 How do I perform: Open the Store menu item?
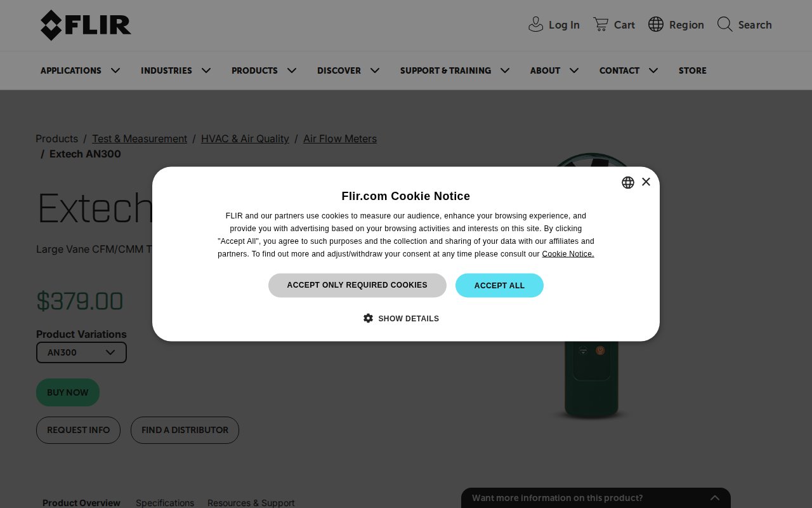click(x=693, y=70)
